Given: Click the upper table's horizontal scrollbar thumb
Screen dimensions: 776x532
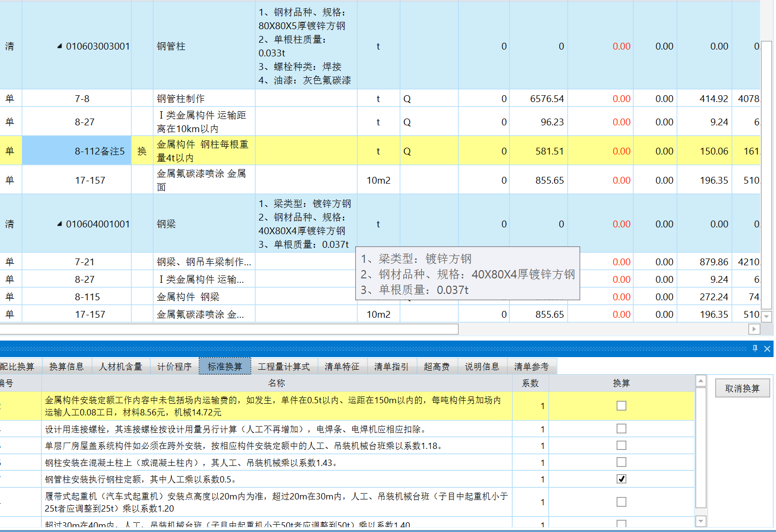Looking at the screenshot, I should tap(229, 329).
